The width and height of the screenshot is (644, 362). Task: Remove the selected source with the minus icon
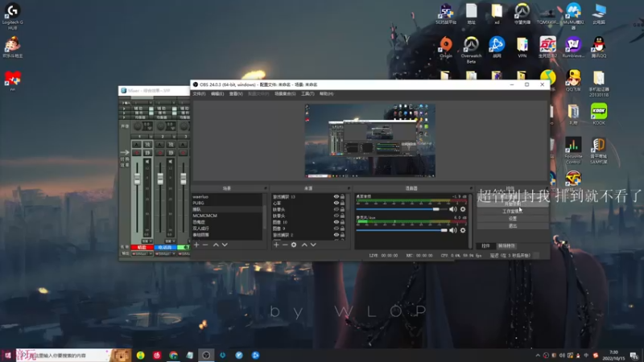(x=285, y=245)
